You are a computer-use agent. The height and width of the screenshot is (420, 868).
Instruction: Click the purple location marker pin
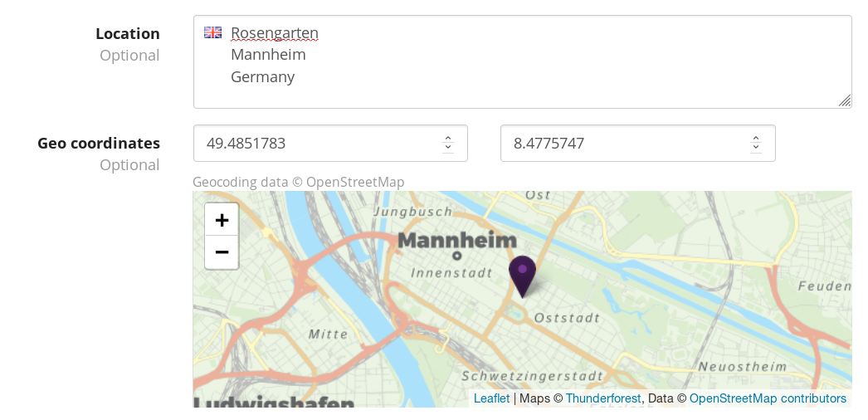point(522,275)
